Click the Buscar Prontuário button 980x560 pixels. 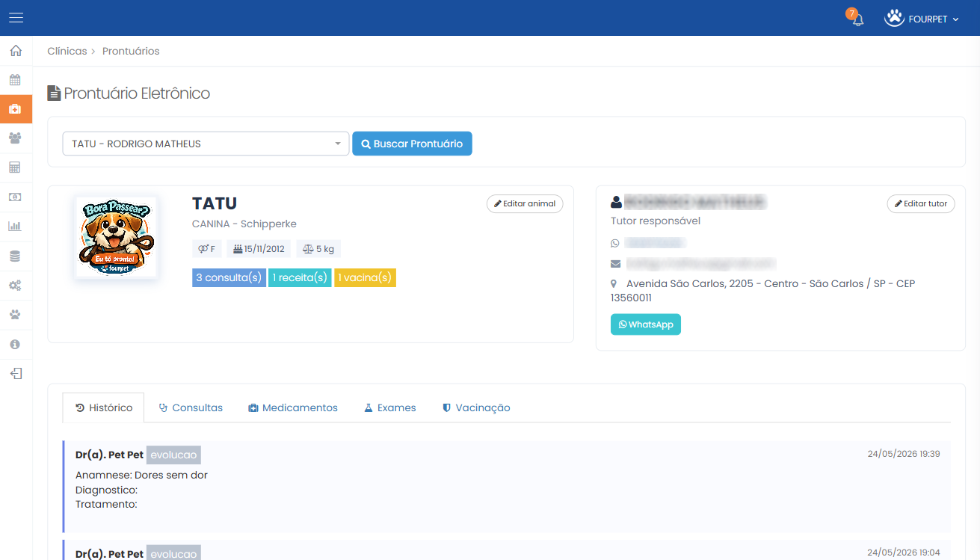click(412, 144)
